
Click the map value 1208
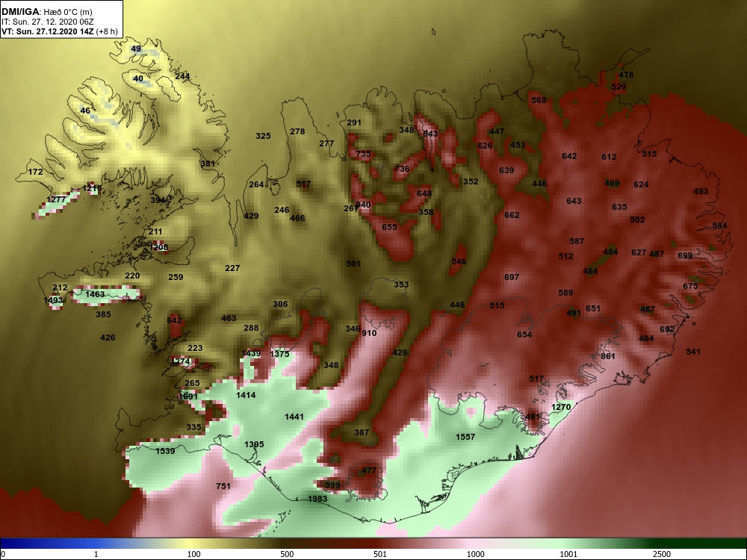tap(158, 247)
